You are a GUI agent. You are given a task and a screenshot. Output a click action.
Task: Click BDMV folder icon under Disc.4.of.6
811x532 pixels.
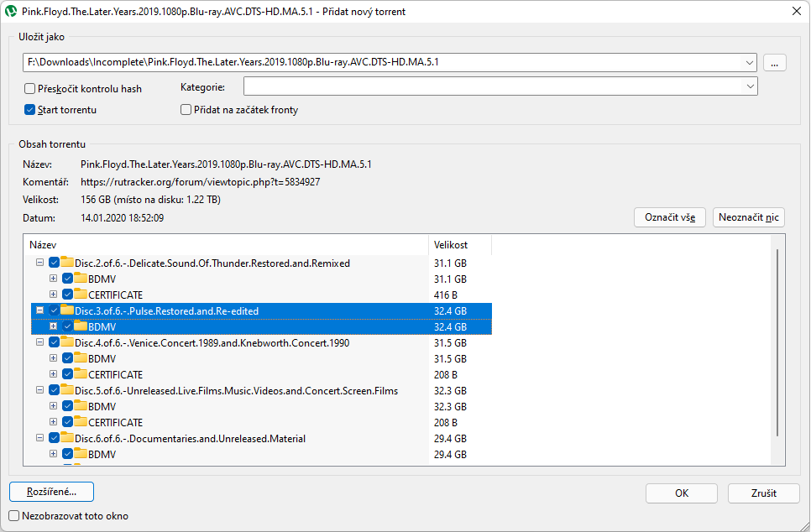(x=81, y=357)
